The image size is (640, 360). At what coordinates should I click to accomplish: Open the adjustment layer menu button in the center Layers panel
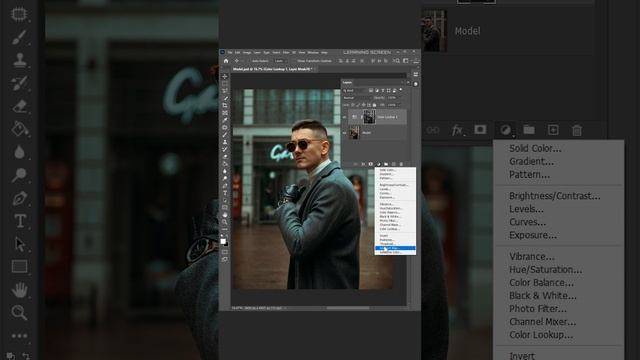(378, 164)
